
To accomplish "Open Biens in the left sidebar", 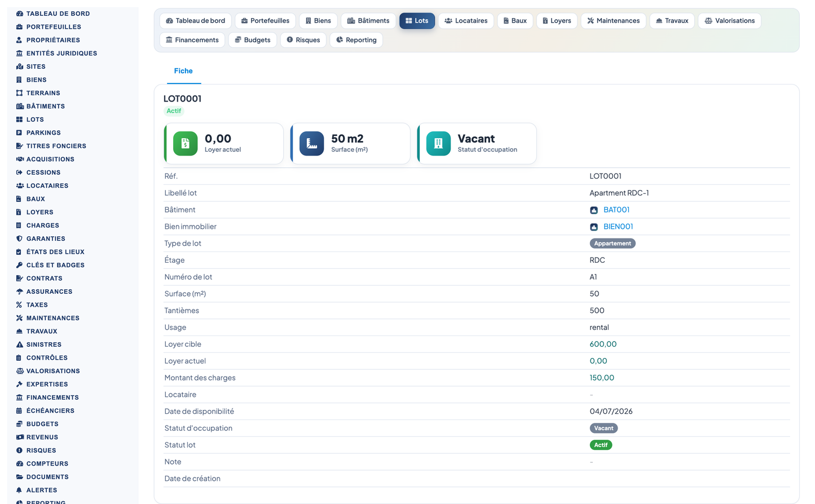I will click(x=32, y=80).
